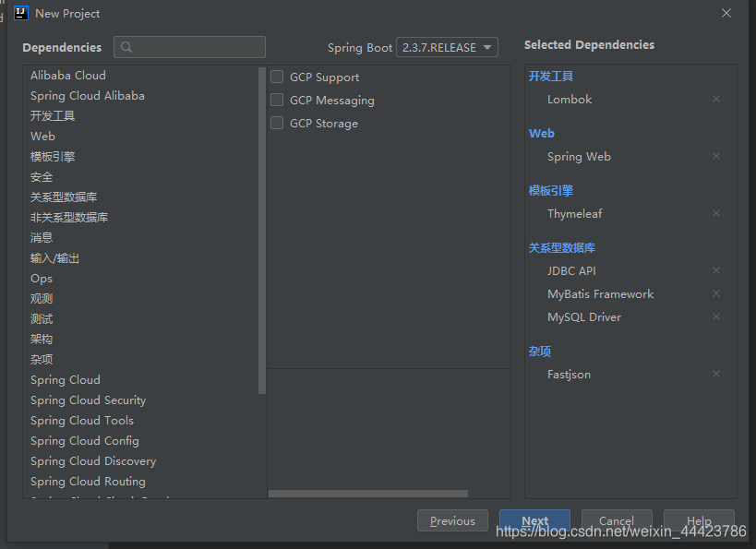Image resolution: width=756 pixels, height=549 pixels.
Task: Select the Spring Cloud Routing category
Action: (x=88, y=482)
